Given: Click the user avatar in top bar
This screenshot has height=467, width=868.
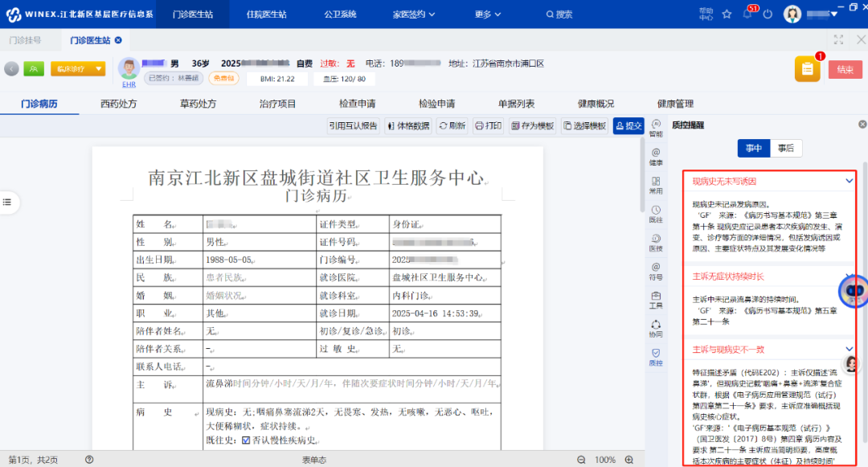Looking at the screenshot, I should pos(792,14).
